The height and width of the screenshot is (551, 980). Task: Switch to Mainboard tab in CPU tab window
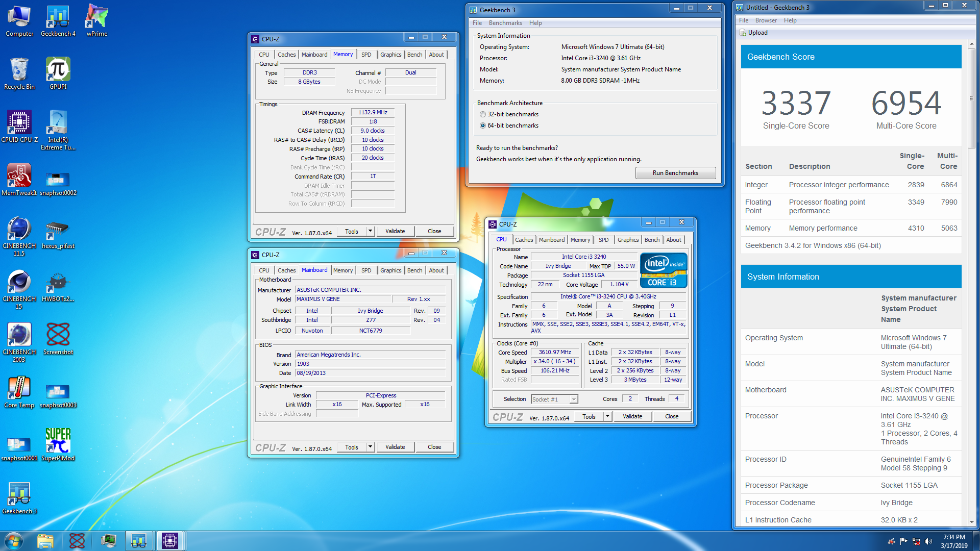552,240
